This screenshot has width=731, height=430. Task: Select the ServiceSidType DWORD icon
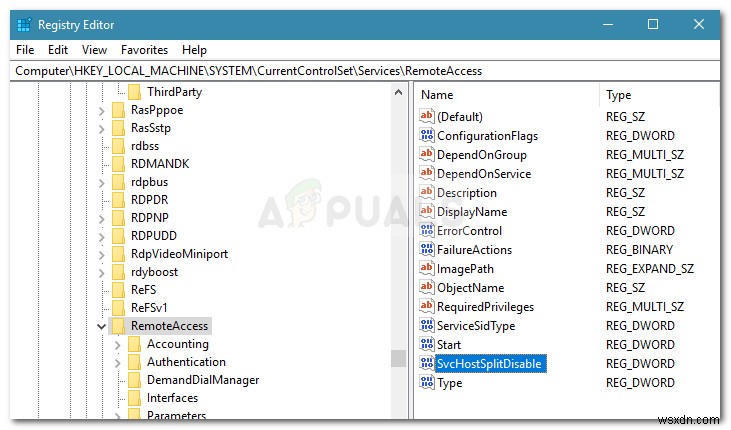tap(427, 326)
